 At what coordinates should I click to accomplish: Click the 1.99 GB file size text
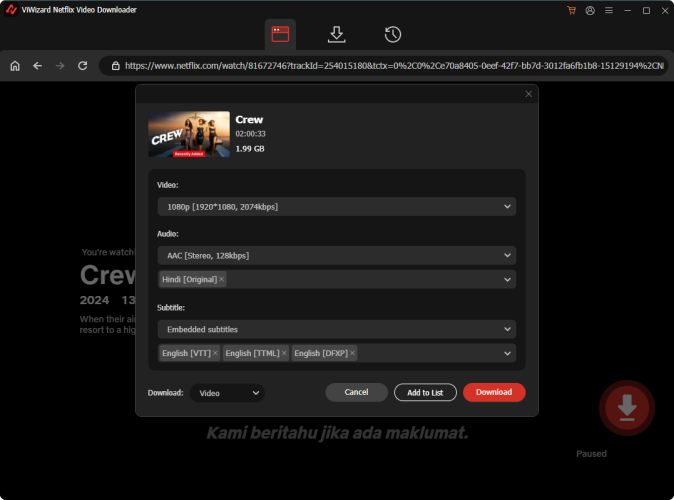coord(250,149)
